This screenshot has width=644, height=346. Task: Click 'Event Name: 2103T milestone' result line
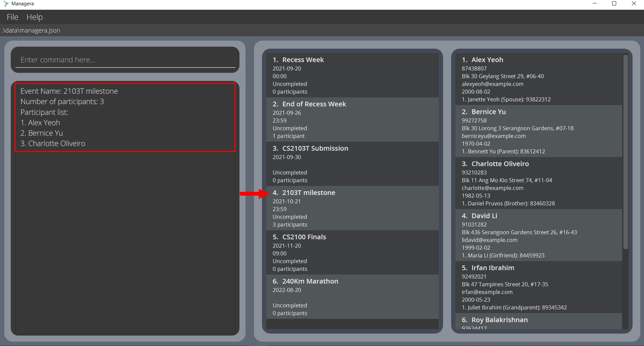pos(69,91)
